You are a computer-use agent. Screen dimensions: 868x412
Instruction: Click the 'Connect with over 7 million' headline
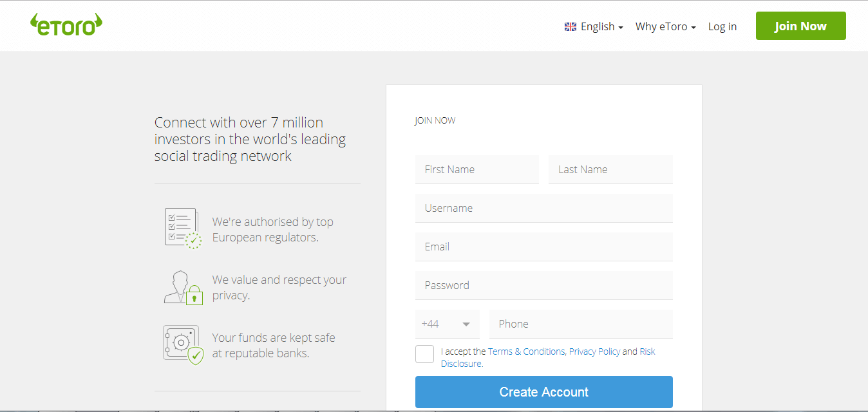pos(250,139)
